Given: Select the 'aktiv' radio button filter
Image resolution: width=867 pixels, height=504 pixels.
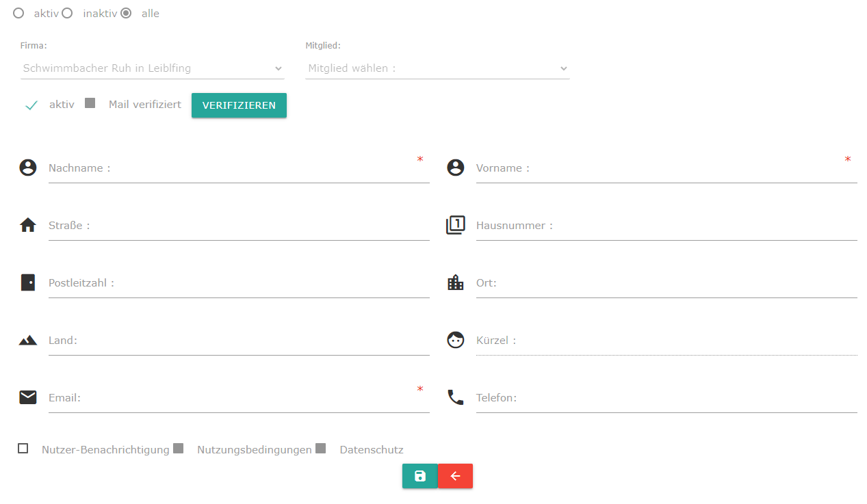Looking at the screenshot, I should (x=18, y=13).
